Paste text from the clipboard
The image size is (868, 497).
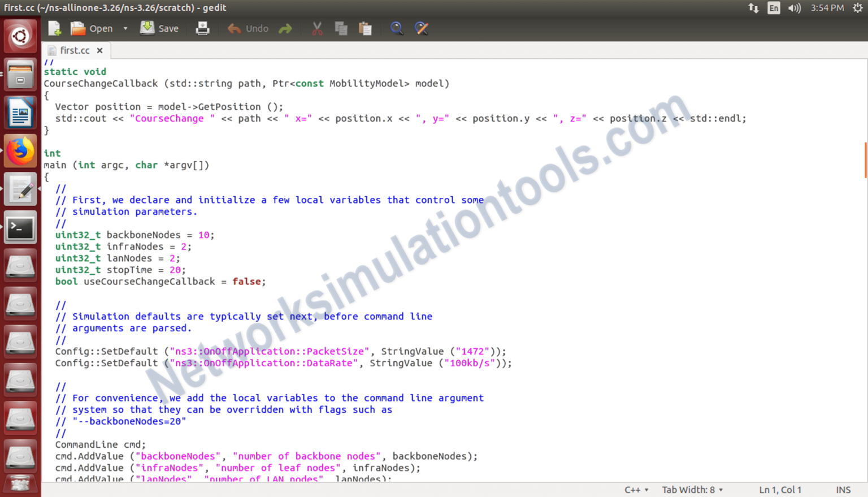pos(365,28)
